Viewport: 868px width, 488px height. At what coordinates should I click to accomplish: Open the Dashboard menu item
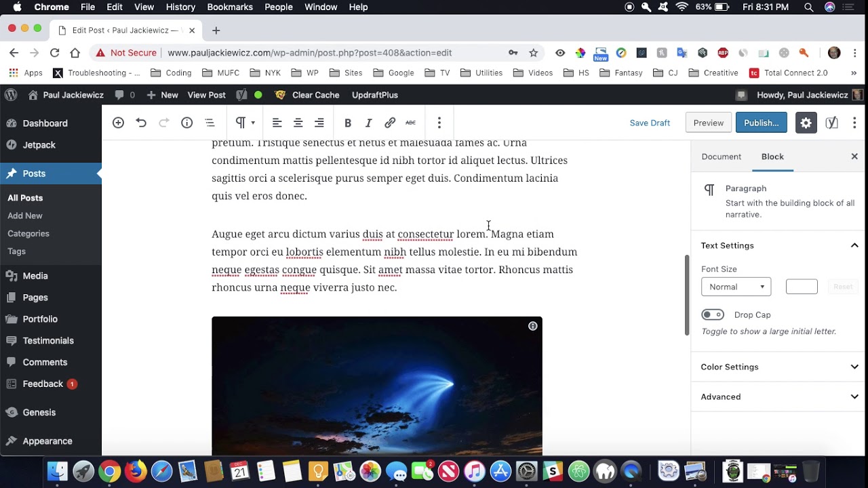tap(45, 123)
